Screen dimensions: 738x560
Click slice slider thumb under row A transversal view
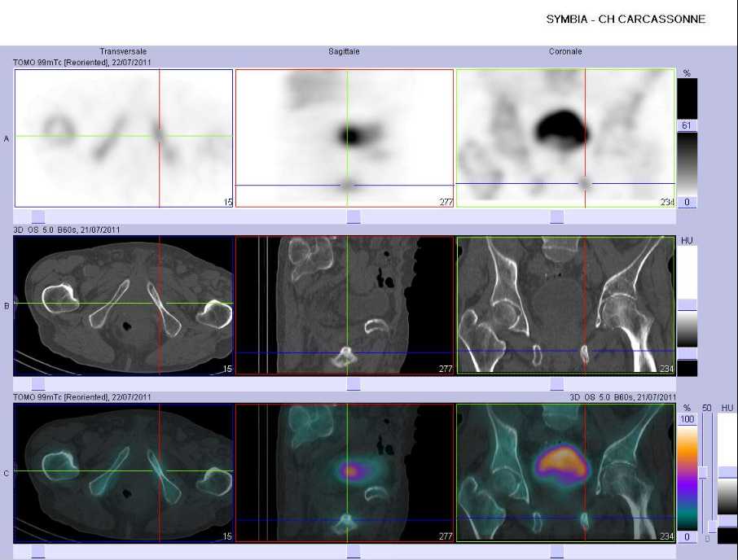coord(38,217)
